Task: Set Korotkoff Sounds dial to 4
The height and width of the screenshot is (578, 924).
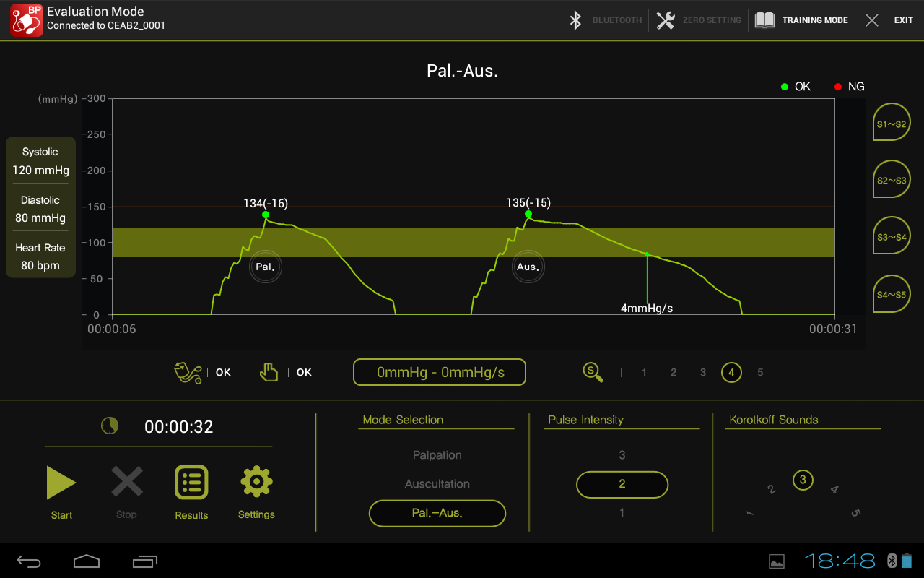Action: tap(834, 490)
